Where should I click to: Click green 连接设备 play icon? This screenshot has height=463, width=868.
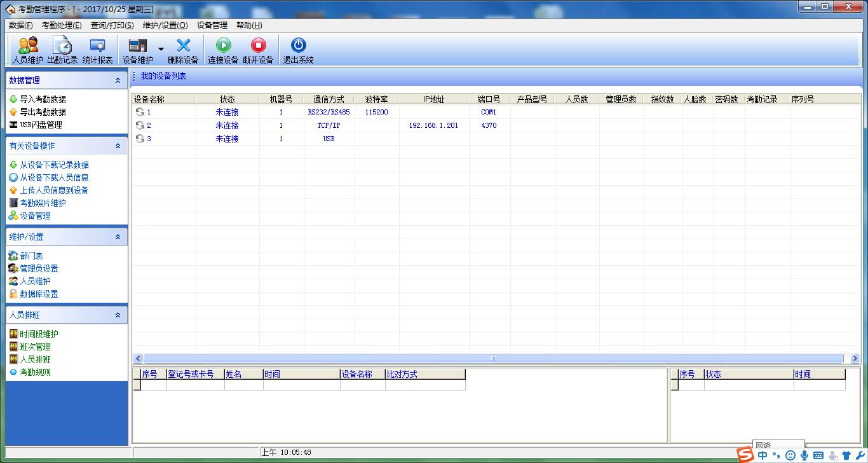(223, 45)
